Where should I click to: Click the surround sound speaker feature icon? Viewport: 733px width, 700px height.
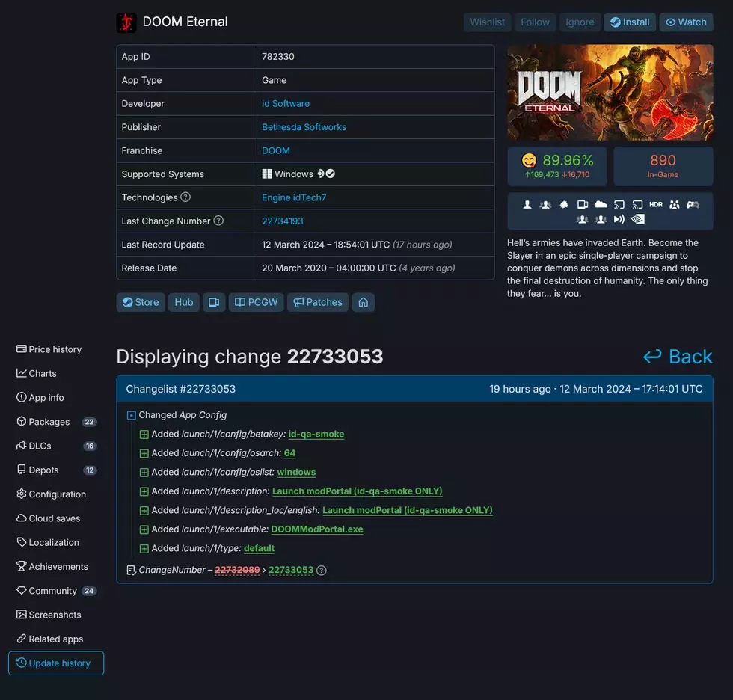(x=619, y=219)
